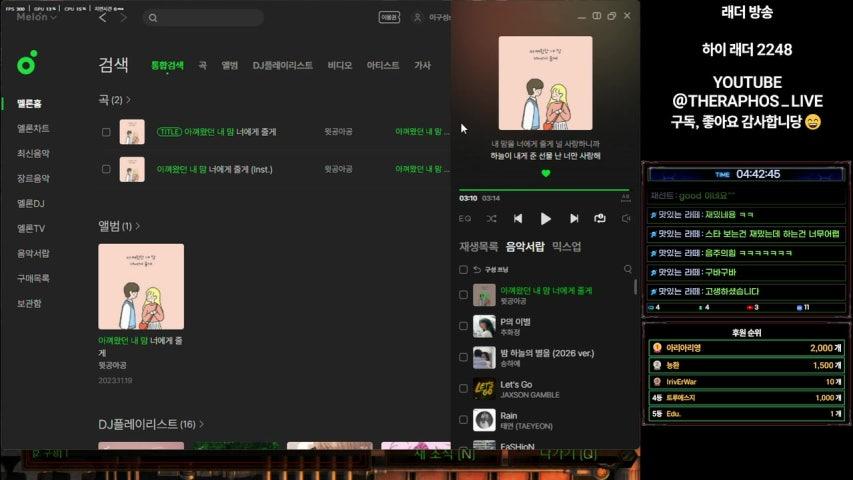Click the green Melon logo
This screenshot has height=480, width=853.
[x=27, y=63]
